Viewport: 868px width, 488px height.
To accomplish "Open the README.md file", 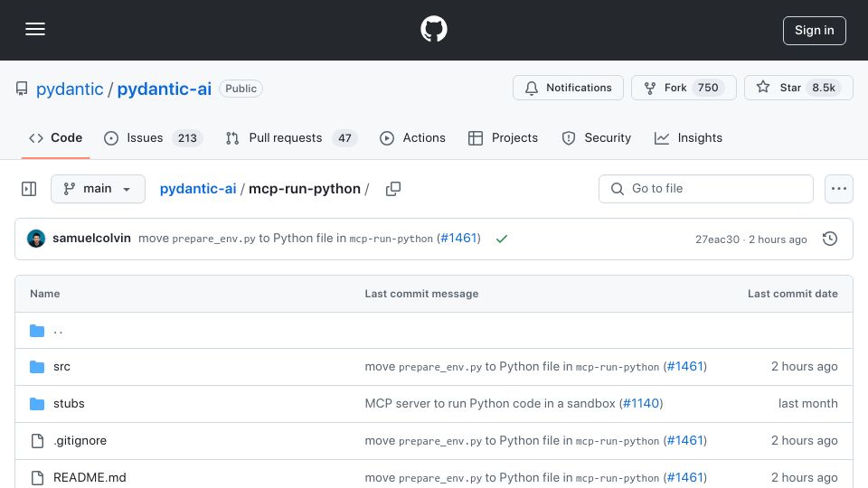I will [x=90, y=478].
